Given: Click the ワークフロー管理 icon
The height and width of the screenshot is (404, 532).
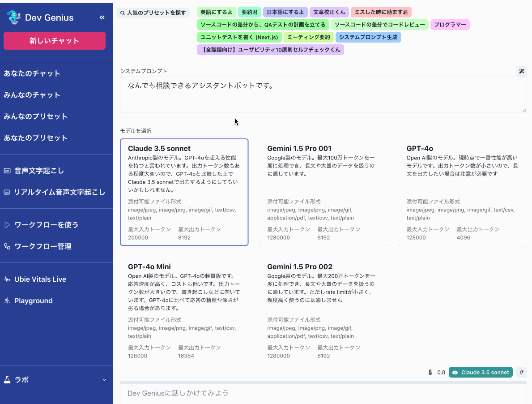Looking at the screenshot, I should [x=7, y=246].
